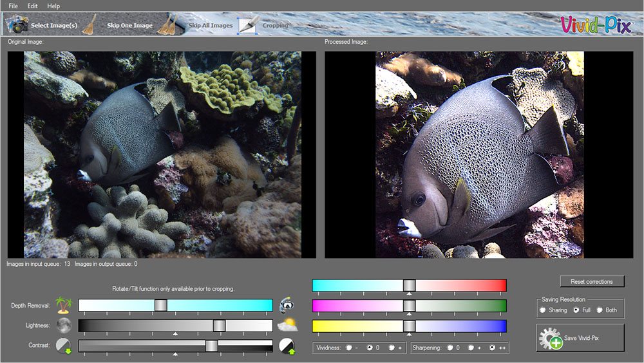
Task: Click the cyan-red color balance slider handle
Action: 409,285
